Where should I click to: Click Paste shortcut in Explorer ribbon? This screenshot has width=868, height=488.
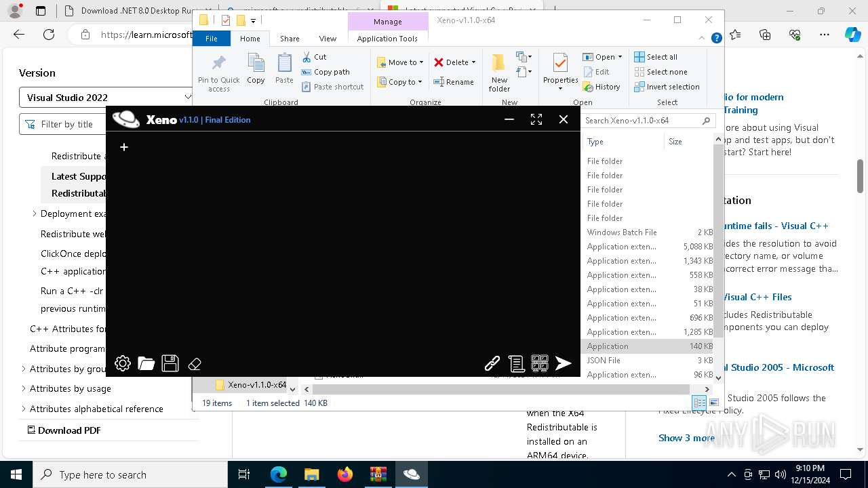tap(332, 87)
